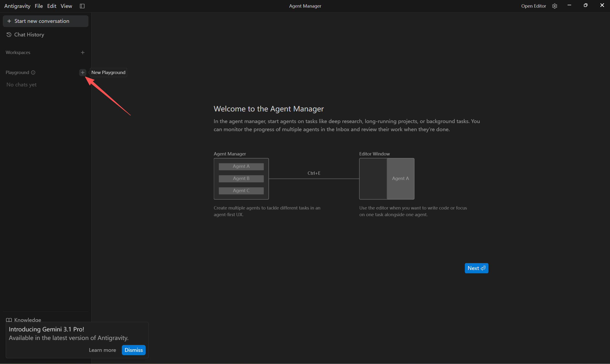Open settings via gear icon
The width and height of the screenshot is (610, 364).
(554, 6)
